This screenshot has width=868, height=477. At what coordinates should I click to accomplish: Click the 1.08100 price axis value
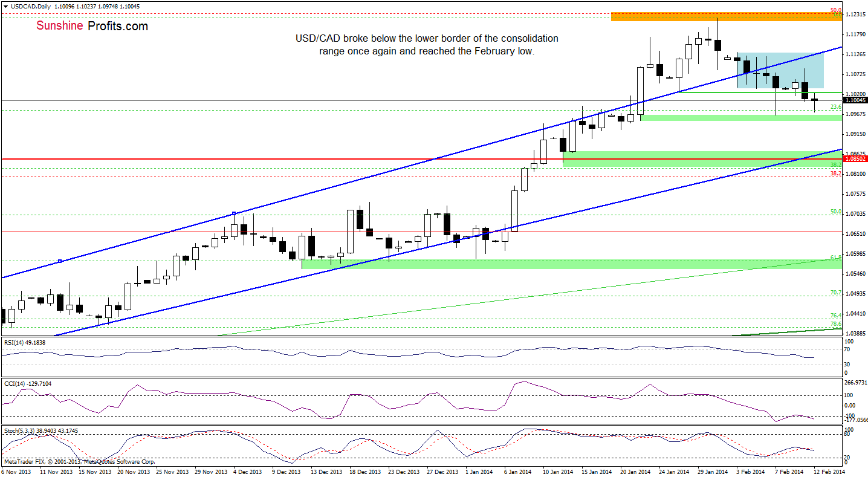855,174
